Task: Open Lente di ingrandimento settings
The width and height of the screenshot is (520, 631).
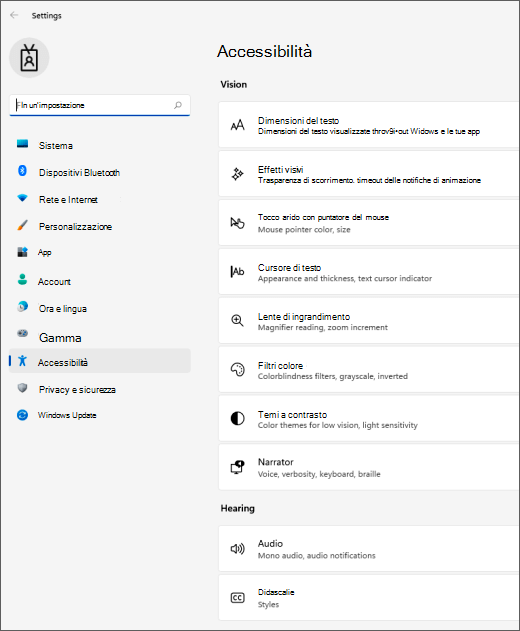Action: click(368, 321)
